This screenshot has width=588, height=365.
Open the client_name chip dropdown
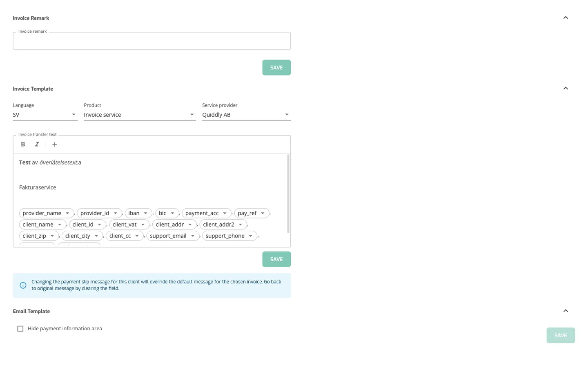point(59,225)
